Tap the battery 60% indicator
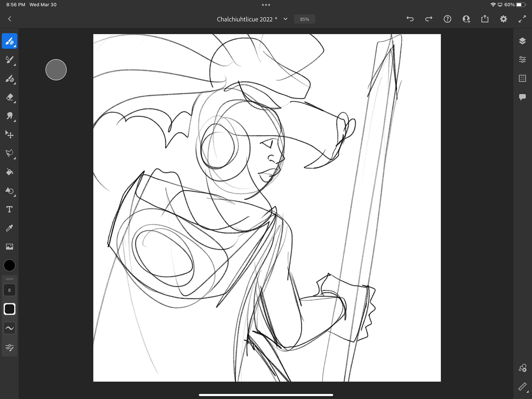Screen dimensions: 532x399 (515, 5)
